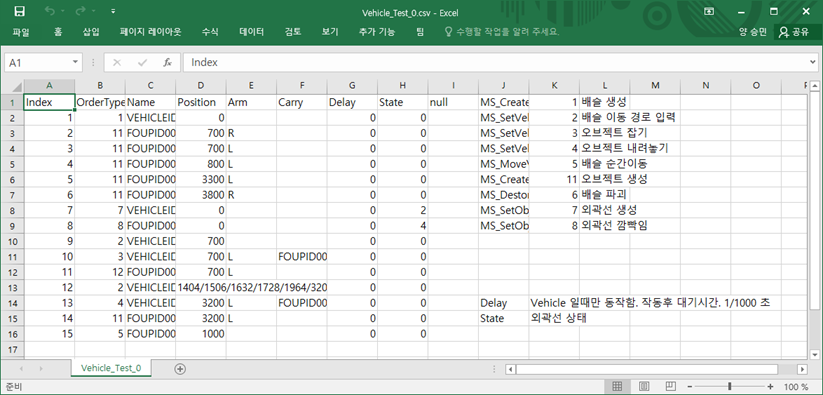Open the 추가 기능 tab
Image resolution: width=823 pixels, height=395 pixels.
377,32
